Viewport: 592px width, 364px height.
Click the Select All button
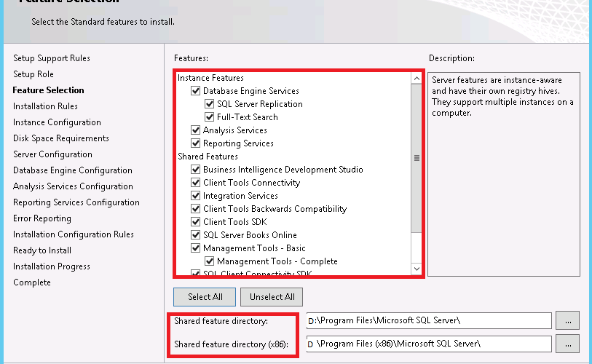205,297
